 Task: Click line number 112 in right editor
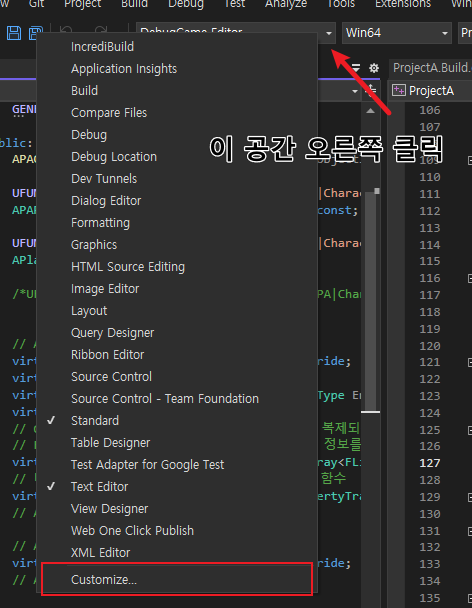[x=430, y=211]
